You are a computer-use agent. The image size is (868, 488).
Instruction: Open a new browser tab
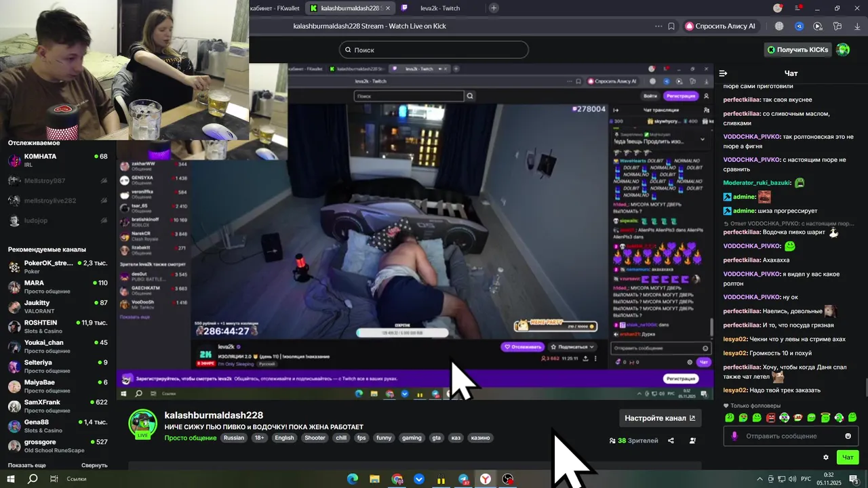(494, 8)
